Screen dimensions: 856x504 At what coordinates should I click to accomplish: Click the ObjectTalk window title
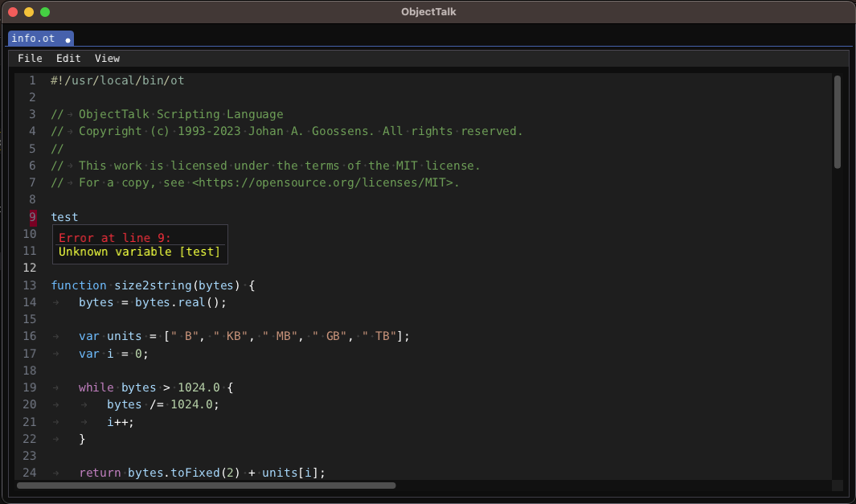point(428,12)
